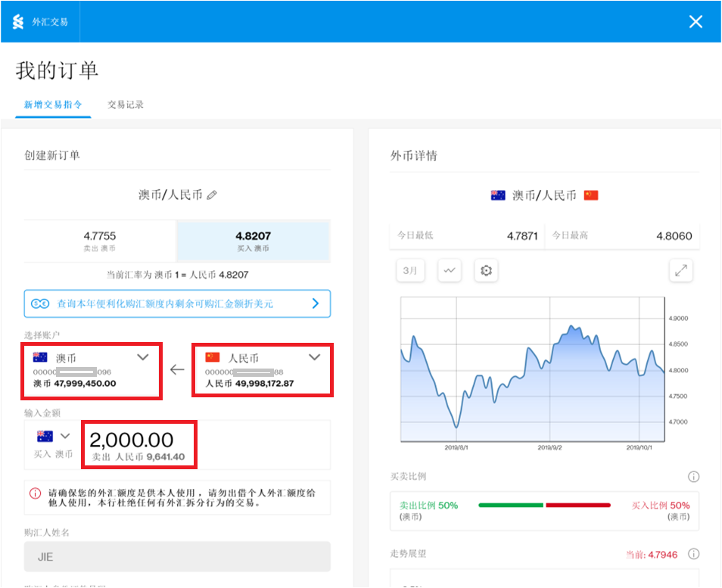Switch to the 新增交易指令 tab

click(53, 104)
